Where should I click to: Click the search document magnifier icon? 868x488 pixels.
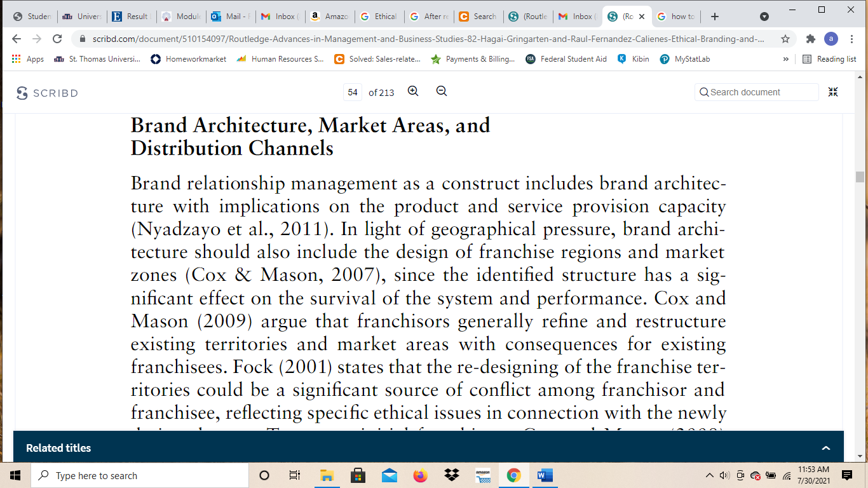click(704, 92)
